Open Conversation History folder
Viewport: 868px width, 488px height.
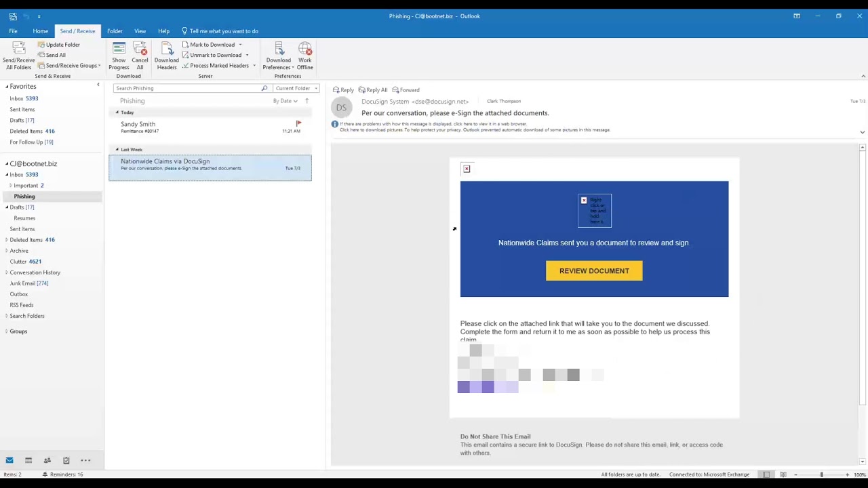pyautogui.click(x=35, y=272)
